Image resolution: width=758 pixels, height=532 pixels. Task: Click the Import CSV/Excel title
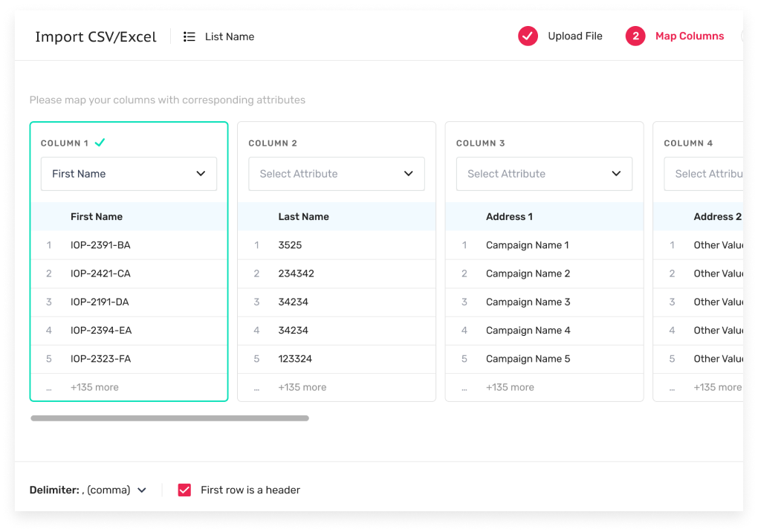96,36
